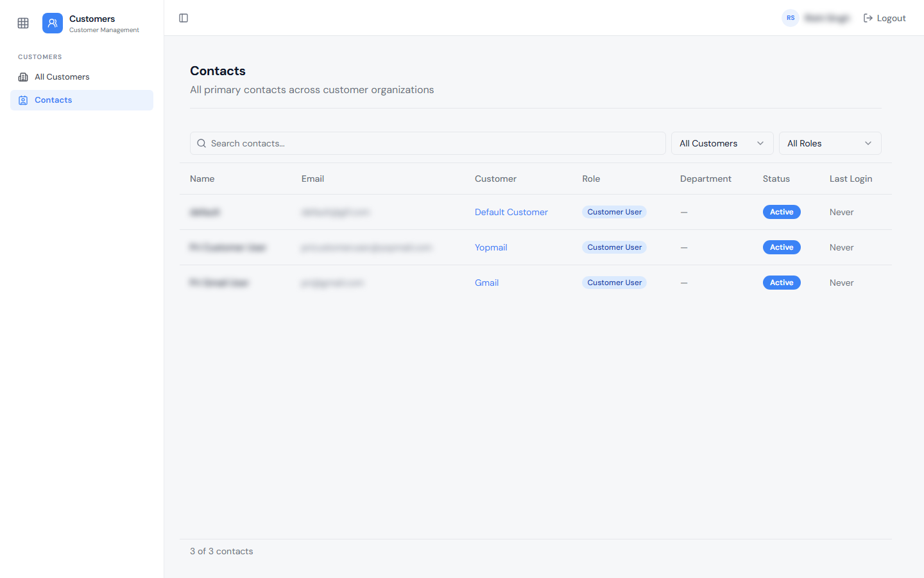Click Customer User badge in Default Customer row

pyautogui.click(x=614, y=212)
